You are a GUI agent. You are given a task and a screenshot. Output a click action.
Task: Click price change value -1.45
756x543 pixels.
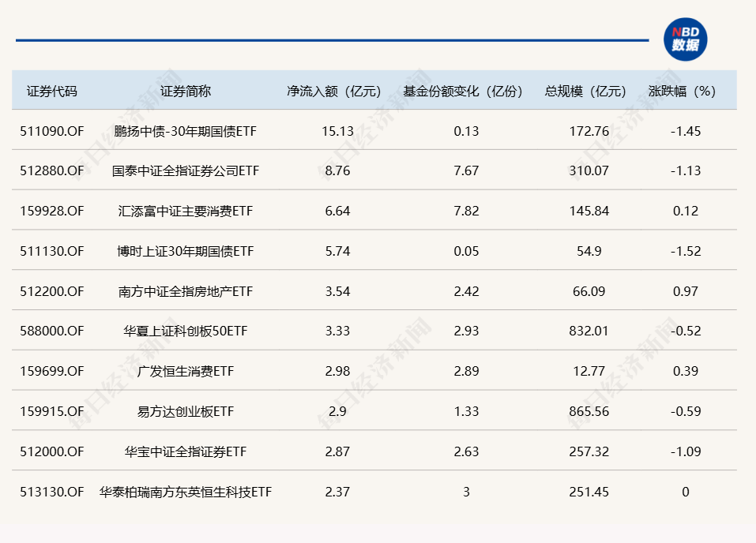point(686,131)
